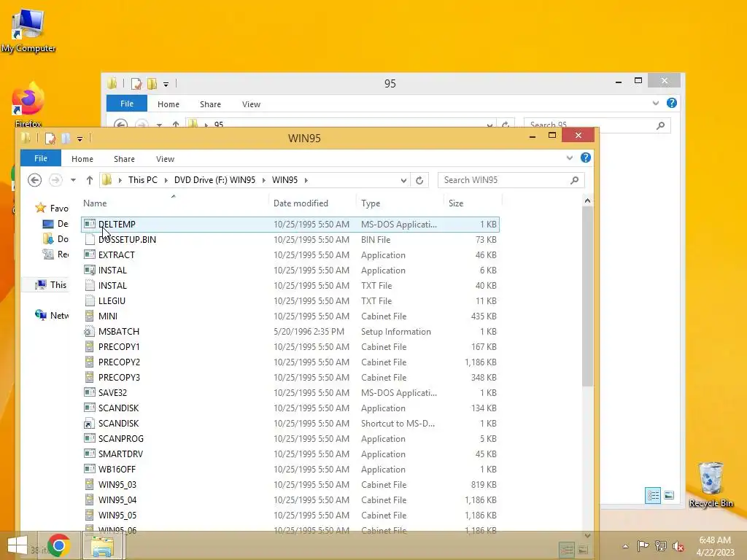Open the Home tab in WIN95 window
The height and width of the screenshot is (560, 747).
point(82,158)
